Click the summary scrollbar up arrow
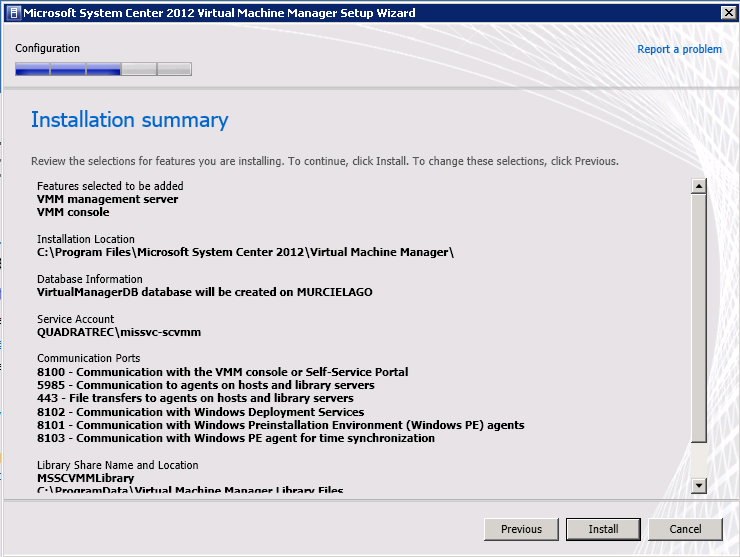The width and height of the screenshot is (740, 557). [698, 186]
